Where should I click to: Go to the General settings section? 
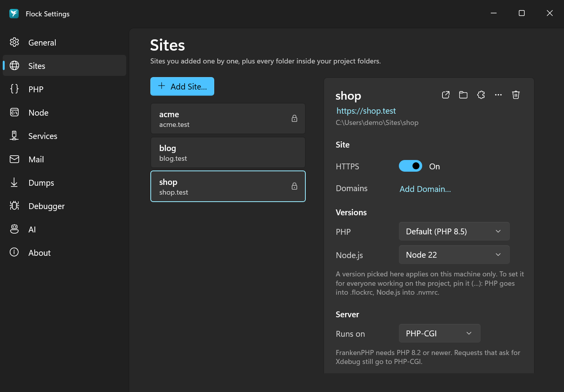click(64, 42)
